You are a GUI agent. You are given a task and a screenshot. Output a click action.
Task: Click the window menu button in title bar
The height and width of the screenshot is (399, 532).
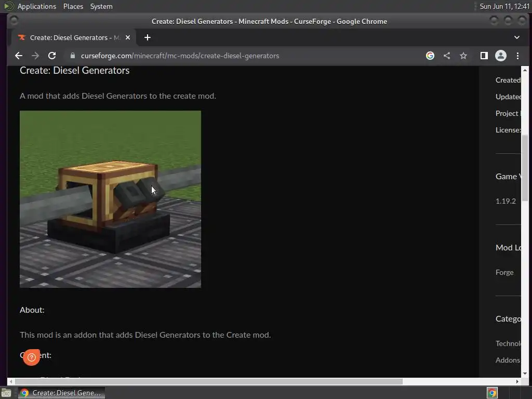14,21
